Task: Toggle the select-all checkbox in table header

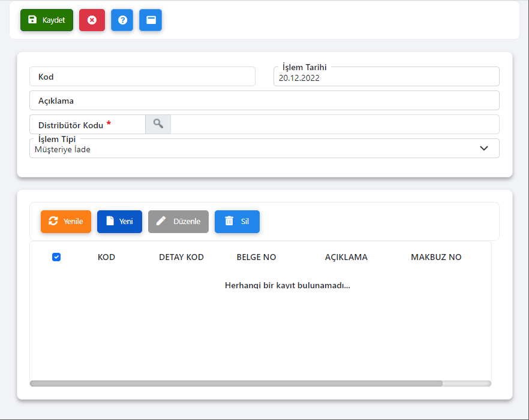Action: click(56, 257)
